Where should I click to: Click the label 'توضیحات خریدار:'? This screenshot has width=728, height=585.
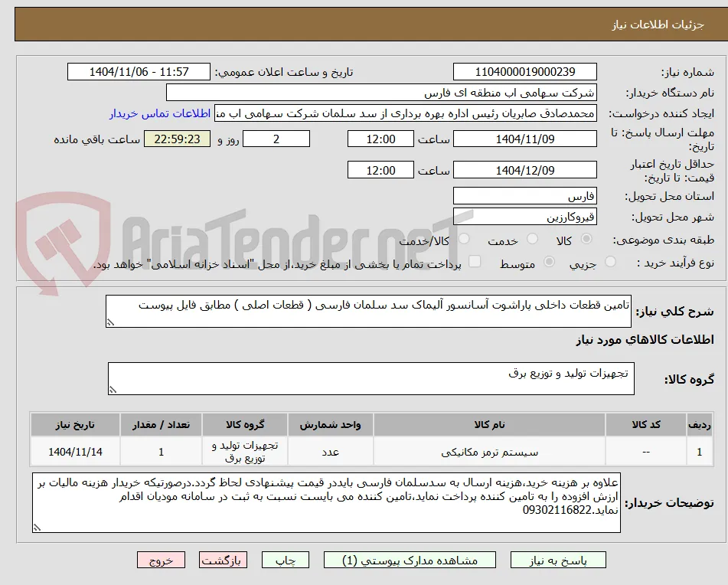point(669,503)
